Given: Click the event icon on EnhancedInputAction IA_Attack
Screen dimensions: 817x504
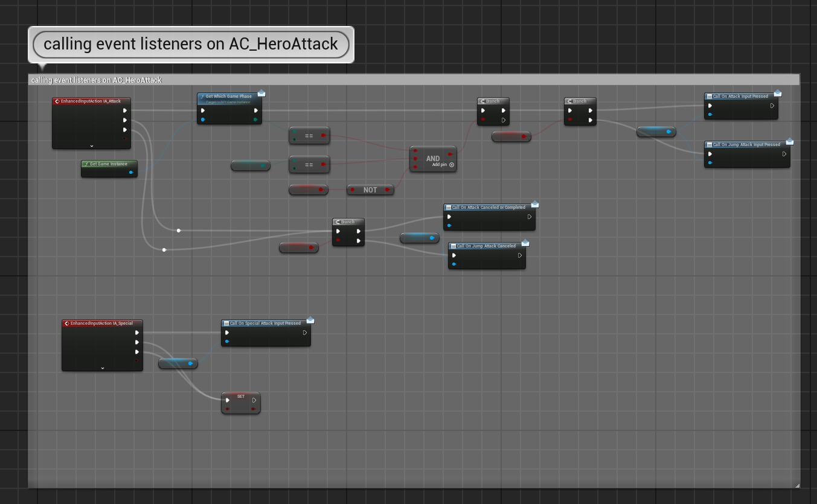Looking at the screenshot, I should (x=57, y=101).
